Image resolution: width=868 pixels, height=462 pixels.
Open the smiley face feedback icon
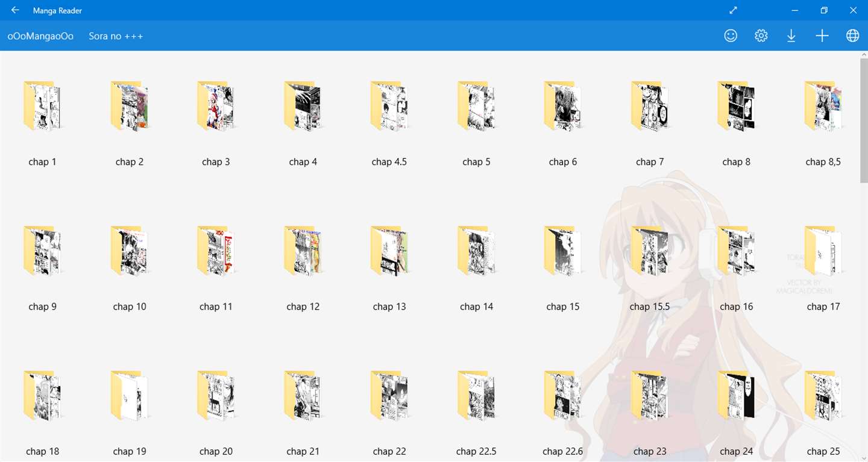[x=731, y=36]
